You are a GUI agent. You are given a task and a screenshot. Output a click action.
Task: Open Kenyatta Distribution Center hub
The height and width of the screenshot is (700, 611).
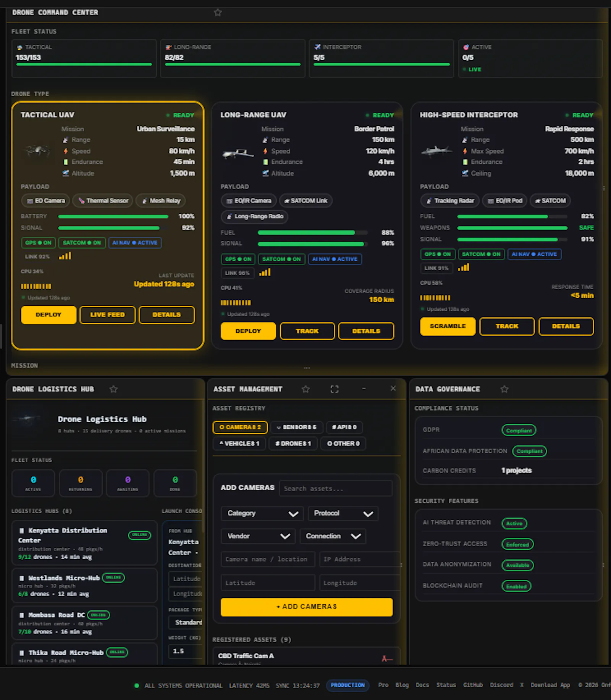point(84,543)
